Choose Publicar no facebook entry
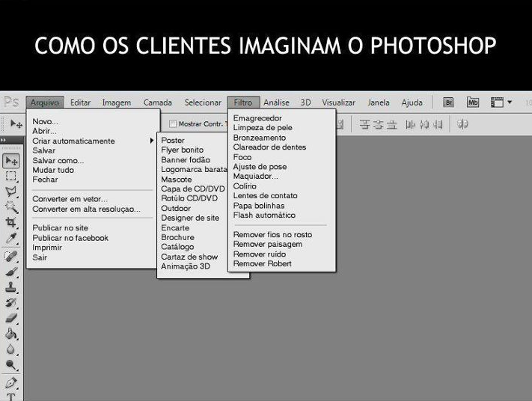 pyautogui.click(x=70, y=238)
